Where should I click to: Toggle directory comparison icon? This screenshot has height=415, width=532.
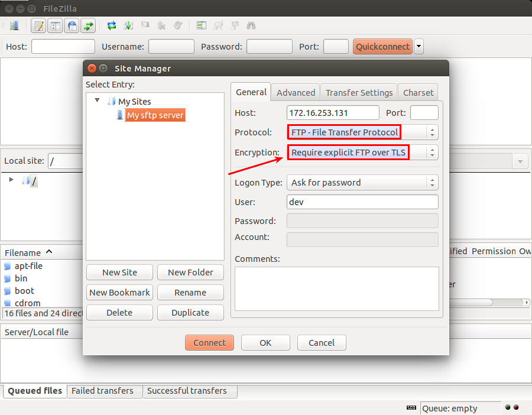coord(218,25)
